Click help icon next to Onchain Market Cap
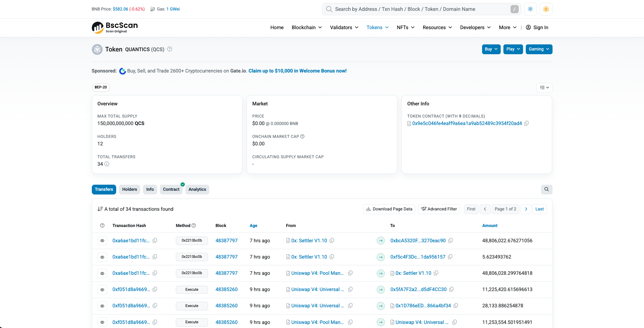 point(303,137)
